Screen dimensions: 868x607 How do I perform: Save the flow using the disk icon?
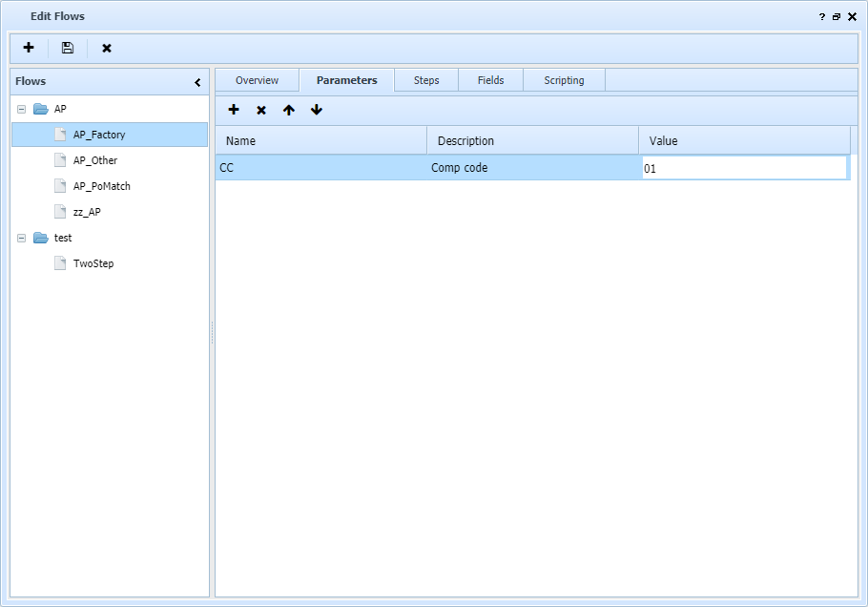point(67,48)
